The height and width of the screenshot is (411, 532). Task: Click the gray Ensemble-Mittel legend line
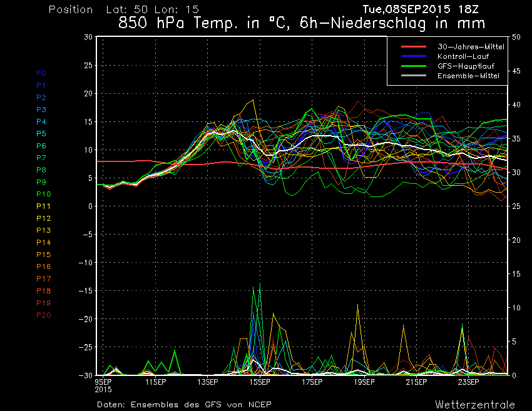[x=414, y=75]
